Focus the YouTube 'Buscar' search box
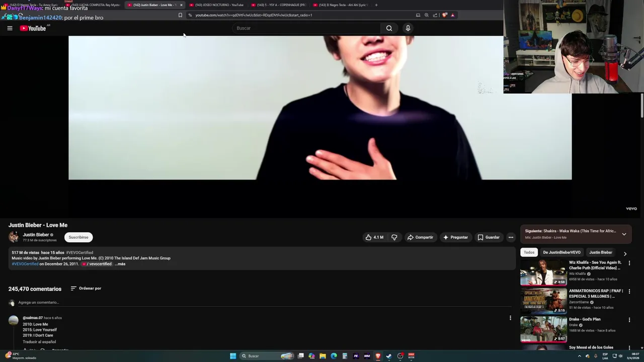This screenshot has height=362, width=644. coord(307,28)
